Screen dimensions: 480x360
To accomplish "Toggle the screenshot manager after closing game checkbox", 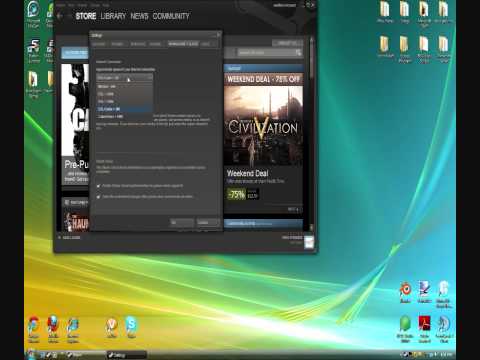I will [98, 197].
